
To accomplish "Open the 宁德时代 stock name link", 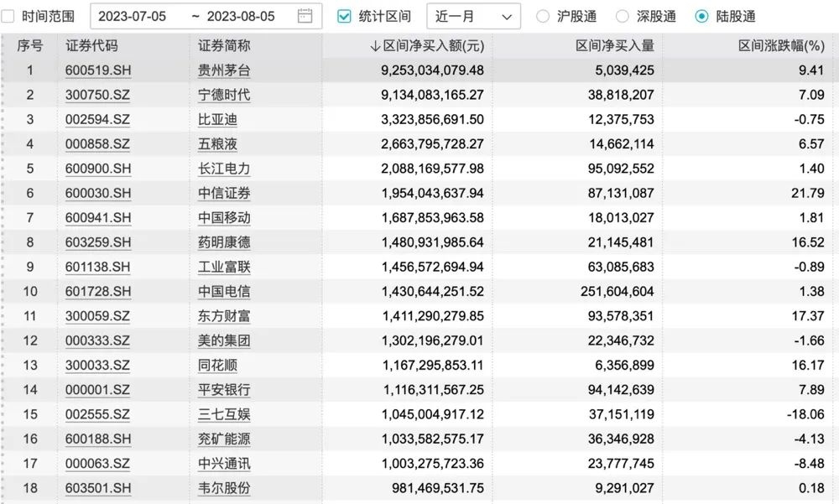I will [224, 95].
